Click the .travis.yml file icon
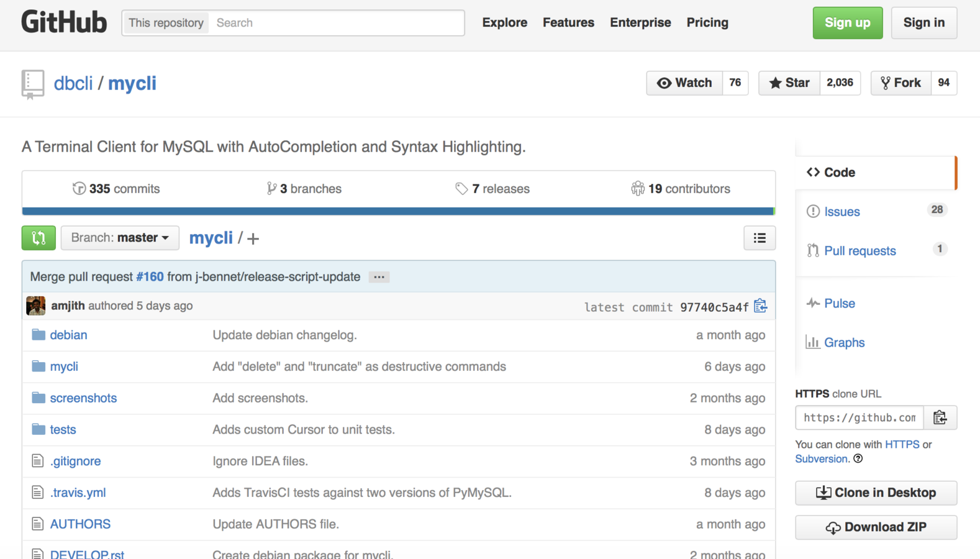Screen dimensions: 980x559 (38, 493)
